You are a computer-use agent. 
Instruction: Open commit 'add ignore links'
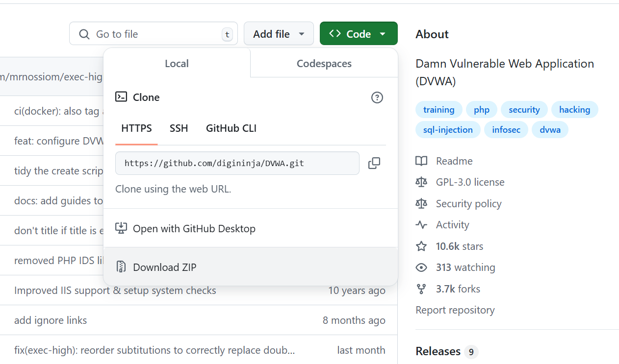[51, 320]
